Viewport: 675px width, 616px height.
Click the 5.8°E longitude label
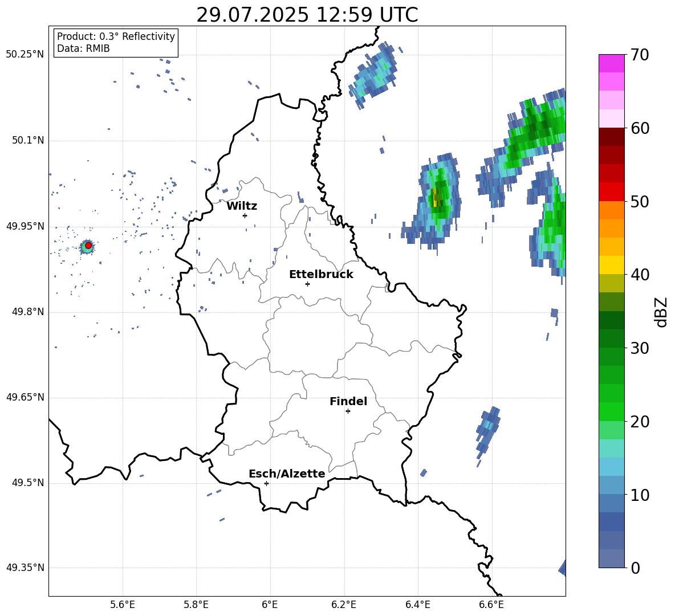coord(196,605)
